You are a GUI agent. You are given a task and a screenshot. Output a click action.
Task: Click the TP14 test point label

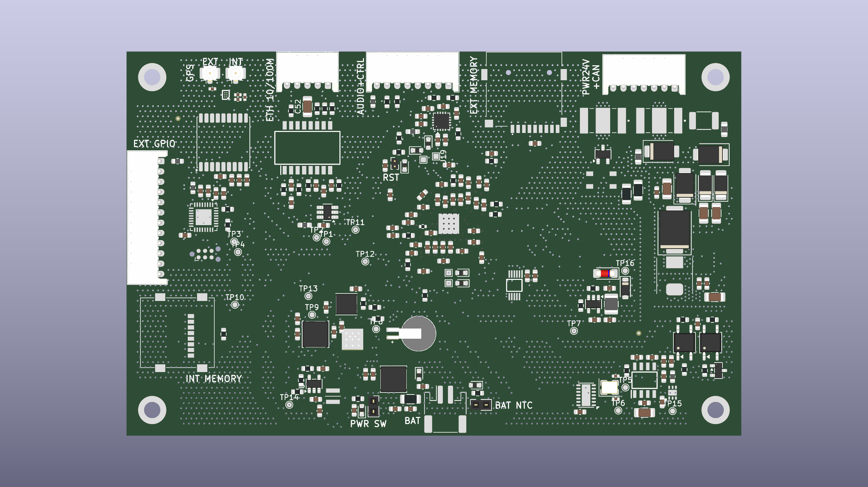pyautogui.click(x=289, y=397)
